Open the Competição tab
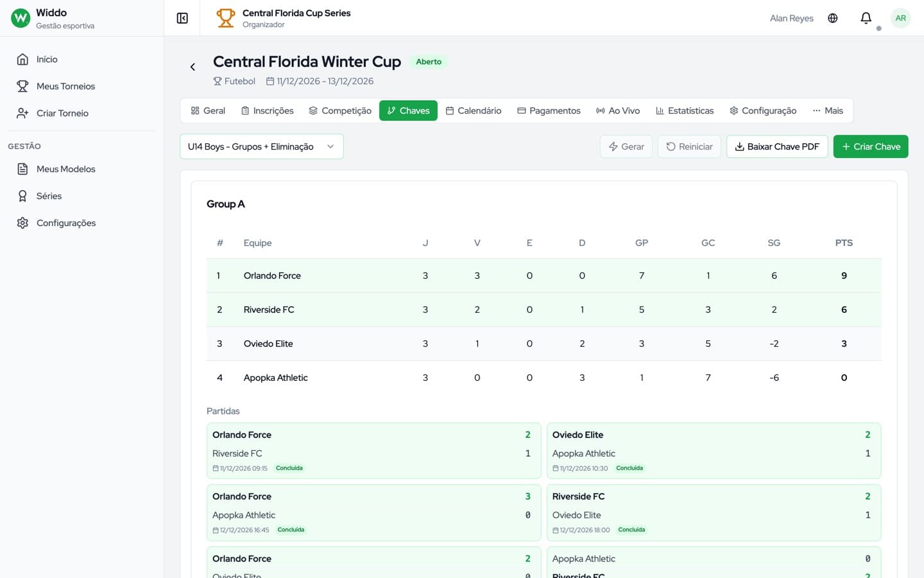 (x=340, y=110)
